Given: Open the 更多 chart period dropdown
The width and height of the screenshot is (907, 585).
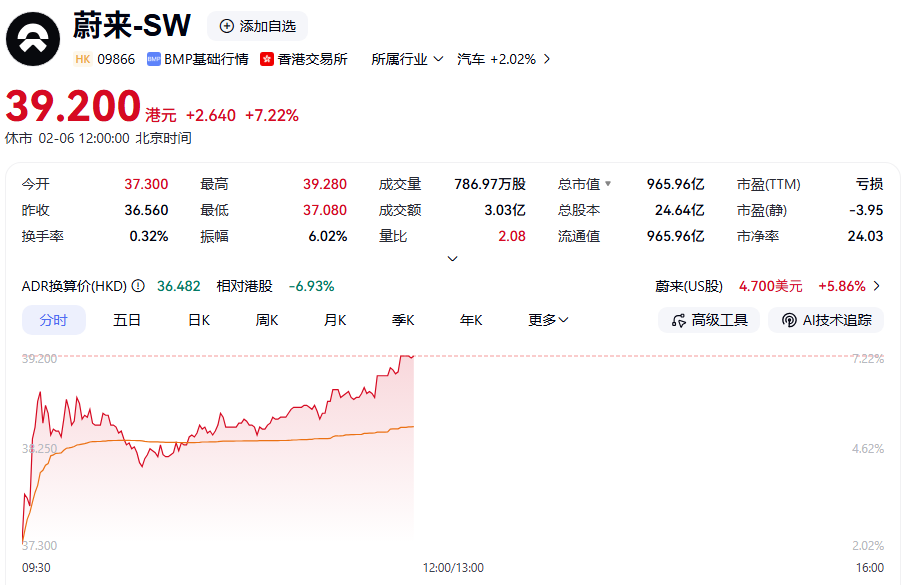Looking at the screenshot, I should pos(548,320).
